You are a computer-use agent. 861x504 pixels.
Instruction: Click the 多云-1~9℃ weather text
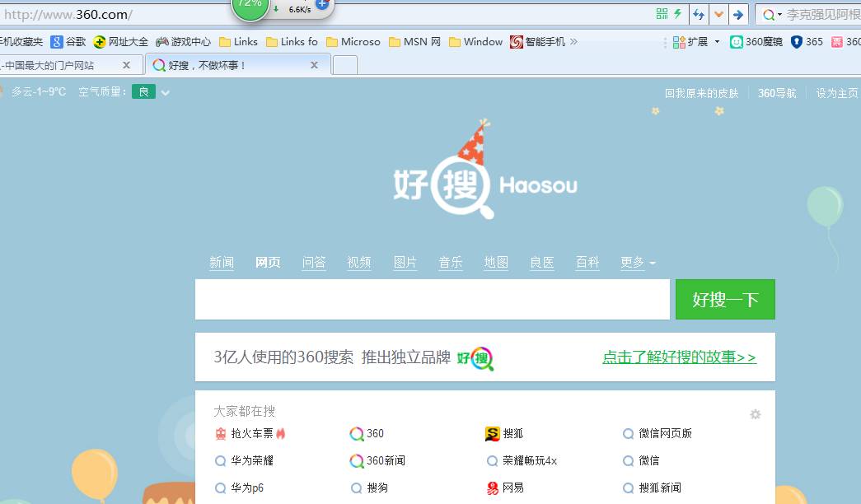pyautogui.click(x=39, y=91)
